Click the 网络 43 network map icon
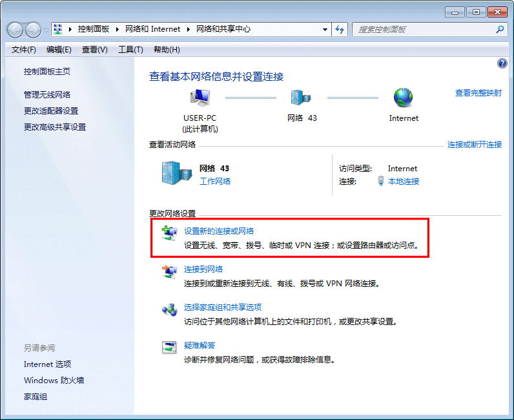 302,98
